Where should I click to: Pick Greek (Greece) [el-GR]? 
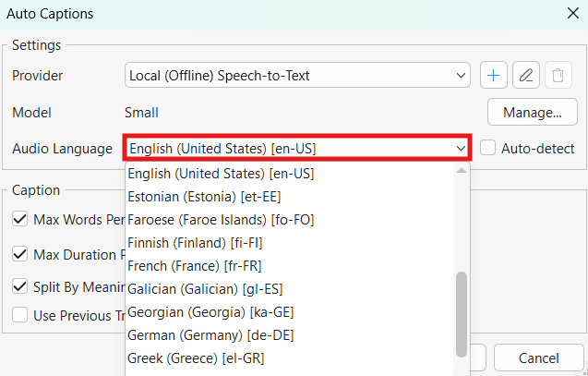(289, 358)
